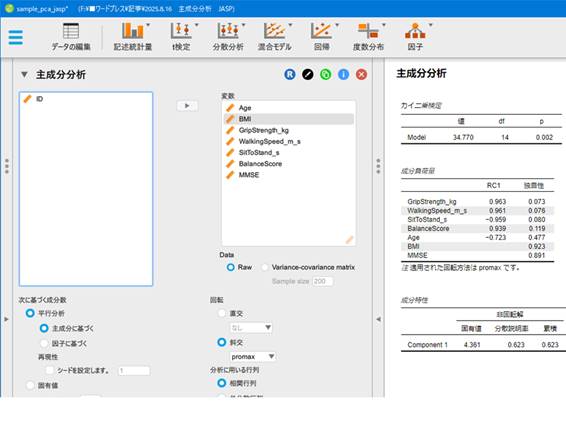Screen dimensions: 566x425
Task: Open the 混合モデル menu
Action: (x=275, y=36)
